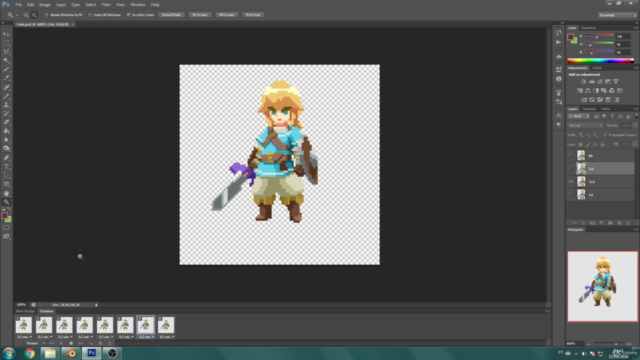Viewport: 640px width, 360px height.
Task: Click the foreground color swatch in toolbox
Action: click(4, 216)
